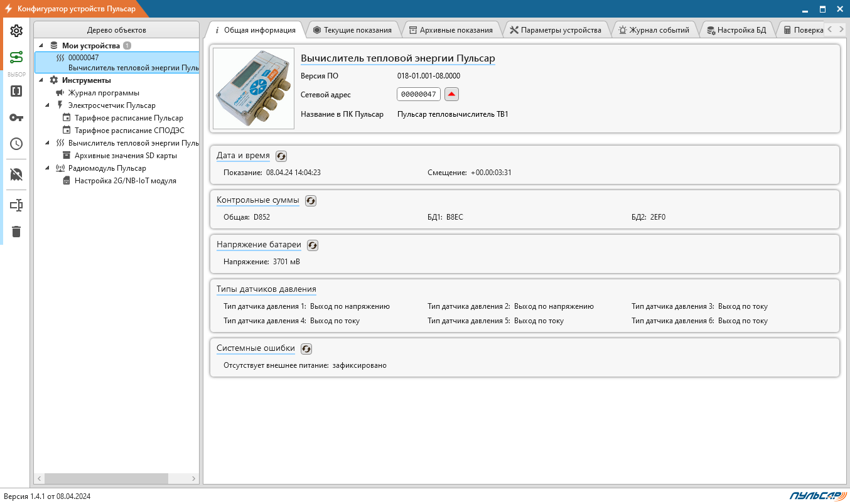The height and width of the screenshot is (504, 850).
Task: Maximize the Конфигуратор window
Action: 822,9
